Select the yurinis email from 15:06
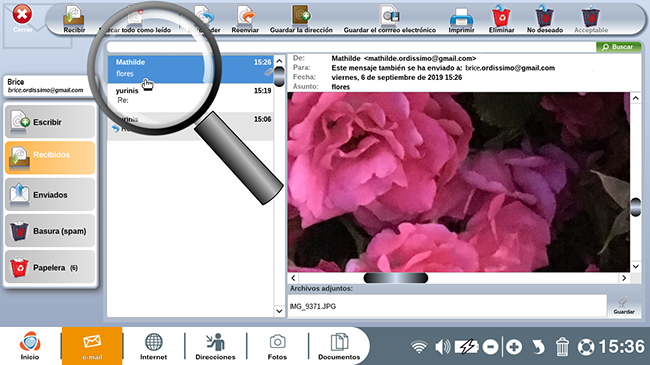 click(x=190, y=126)
